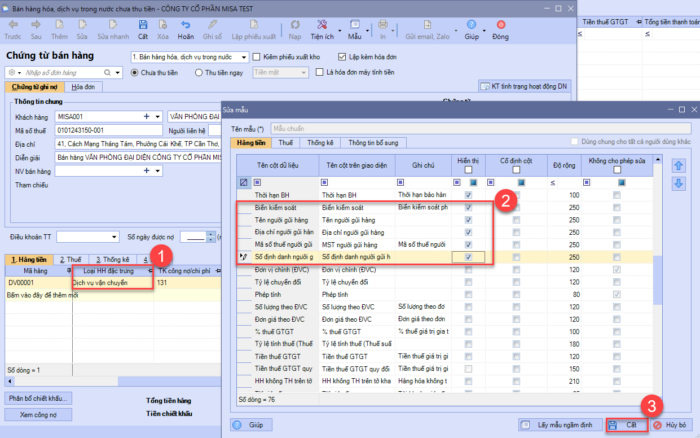Open the Hóa đơn tab
This screenshot has width=700, height=438.
pyautogui.click(x=85, y=89)
